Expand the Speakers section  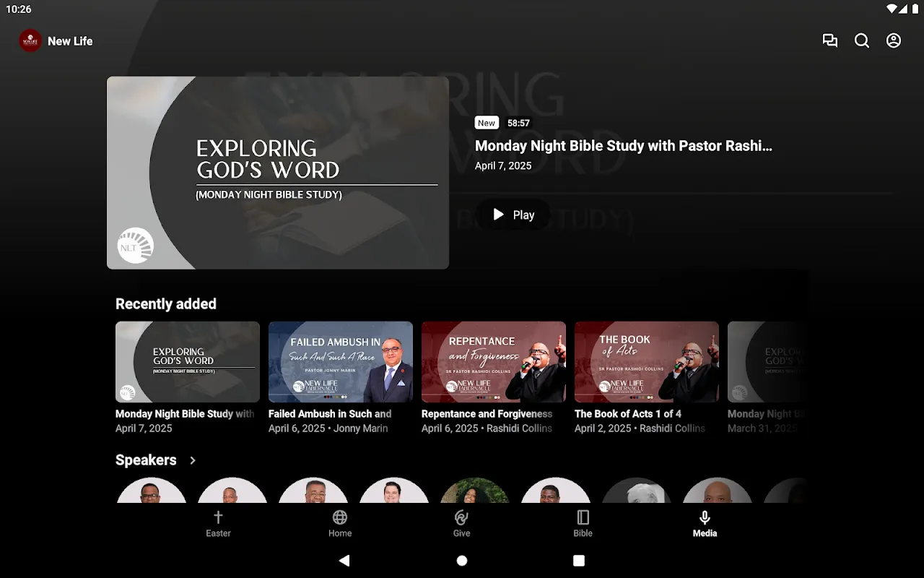pyautogui.click(x=193, y=460)
